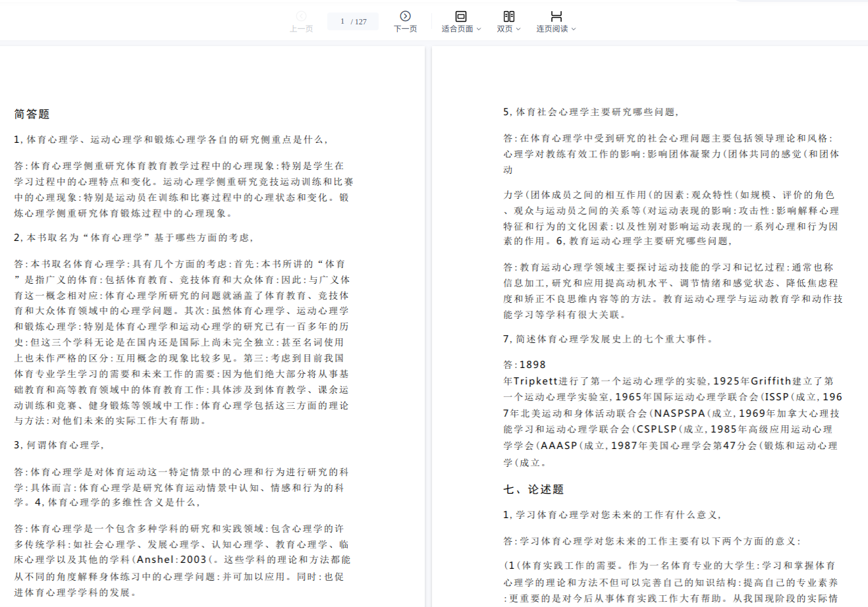The image size is (868, 607).
Task: Click the next page arrow icon
Action: 405,16
